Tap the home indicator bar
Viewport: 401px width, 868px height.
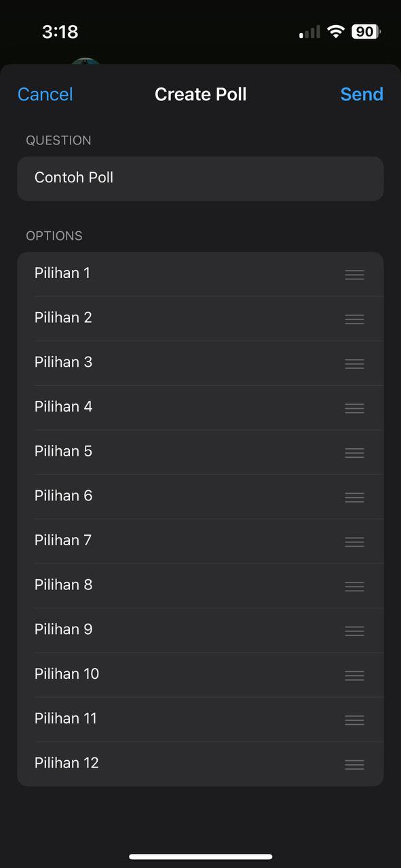click(201, 857)
